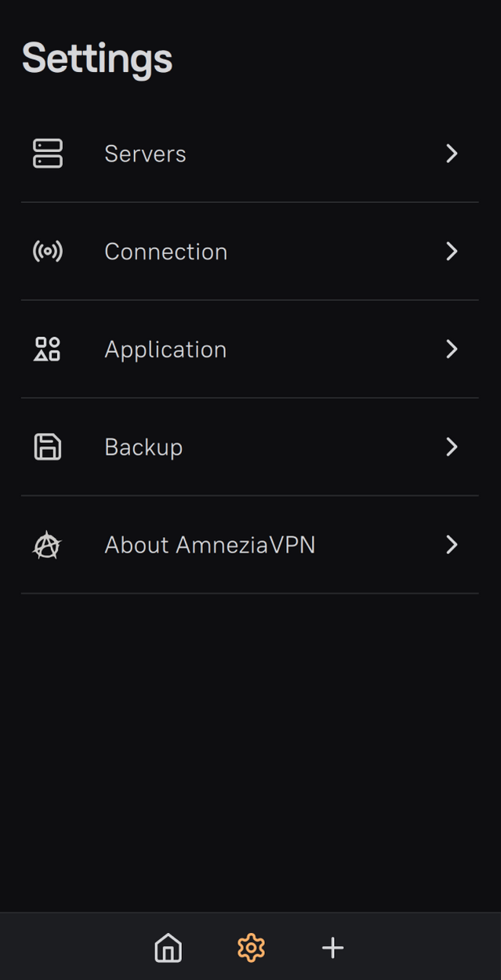This screenshot has width=501, height=980.
Task: Open the About AmneziaVPN text label
Action: [209, 545]
